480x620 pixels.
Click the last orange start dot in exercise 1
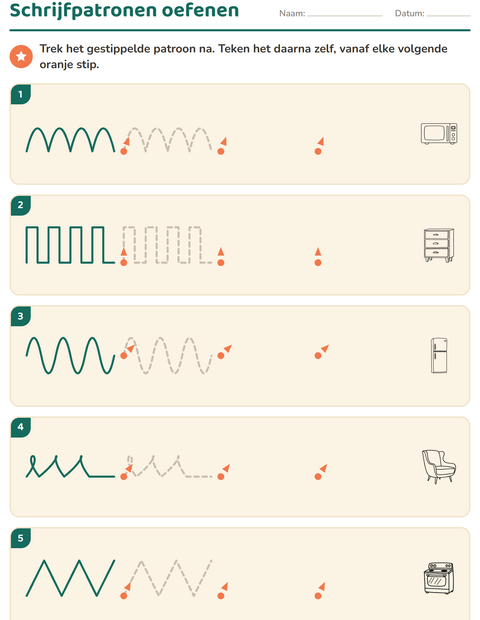pyautogui.click(x=318, y=151)
